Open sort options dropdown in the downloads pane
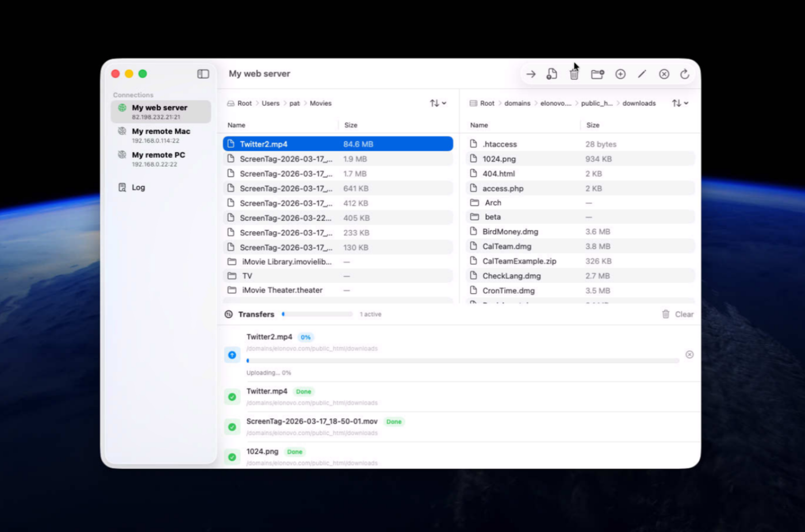 coord(680,104)
